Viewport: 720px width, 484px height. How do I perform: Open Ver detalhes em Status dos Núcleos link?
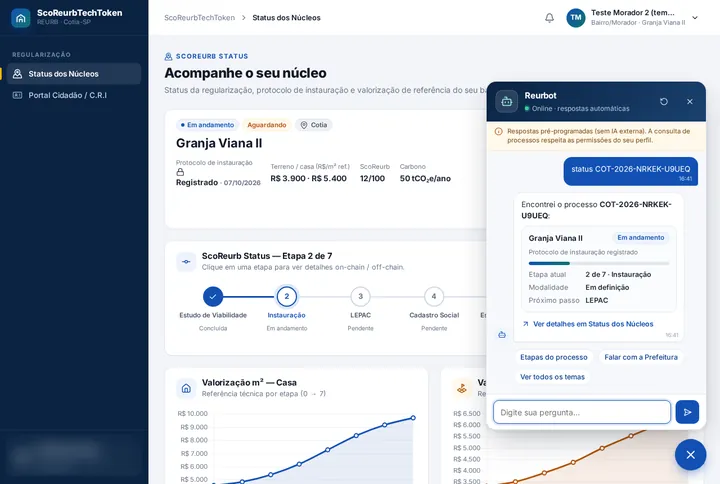[593, 324]
